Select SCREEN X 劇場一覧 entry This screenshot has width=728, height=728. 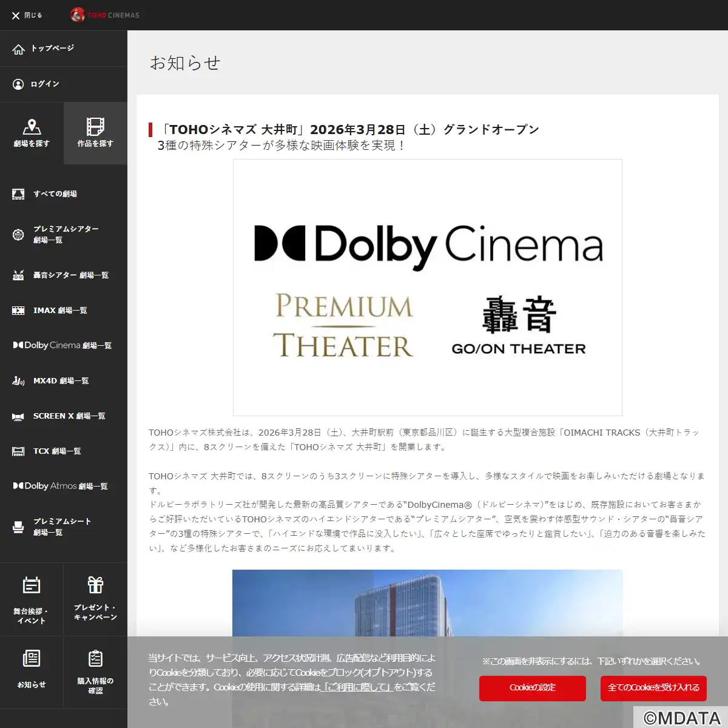(69, 416)
